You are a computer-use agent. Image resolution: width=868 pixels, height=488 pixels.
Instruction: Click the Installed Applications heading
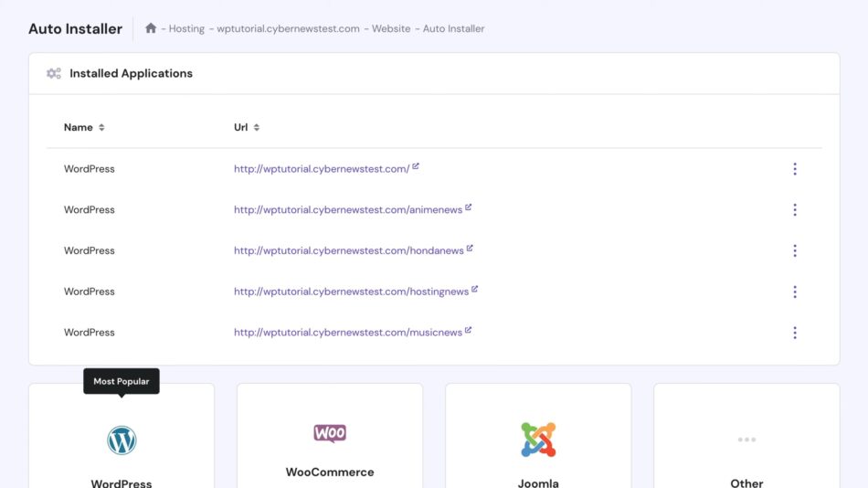[132, 73]
